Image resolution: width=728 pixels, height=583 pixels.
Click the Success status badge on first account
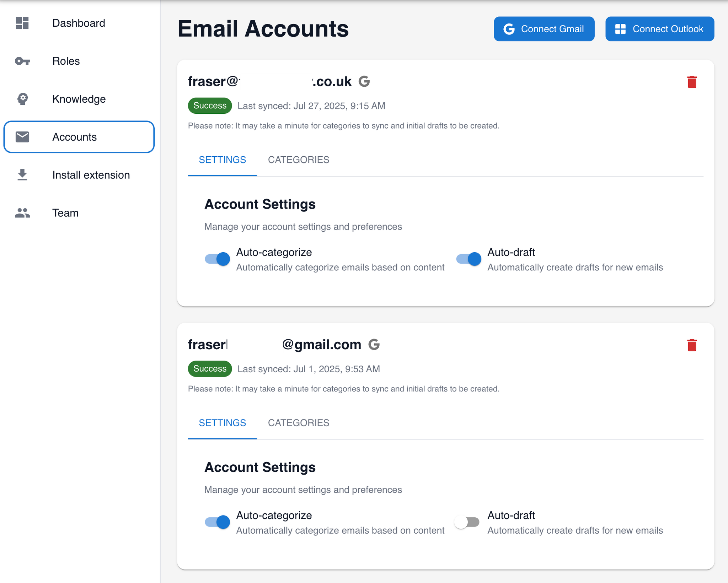[x=210, y=106]
